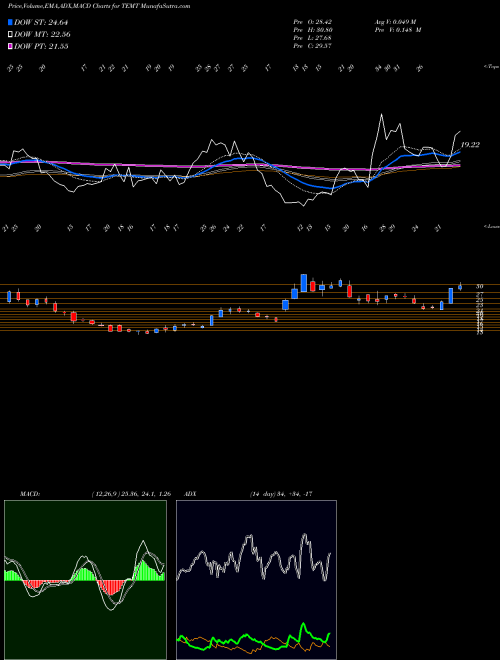Click the 'Avg V: 0.049 M' value

[x=397, y=22]
